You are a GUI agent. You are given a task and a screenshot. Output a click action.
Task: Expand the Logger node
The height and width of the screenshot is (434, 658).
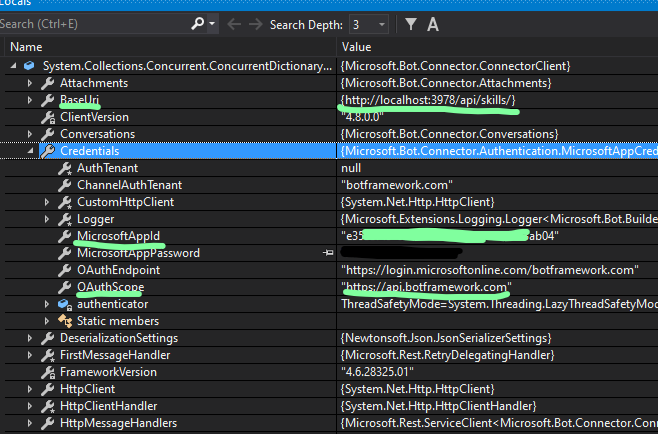pyautogui.click(x=47, y=219)
